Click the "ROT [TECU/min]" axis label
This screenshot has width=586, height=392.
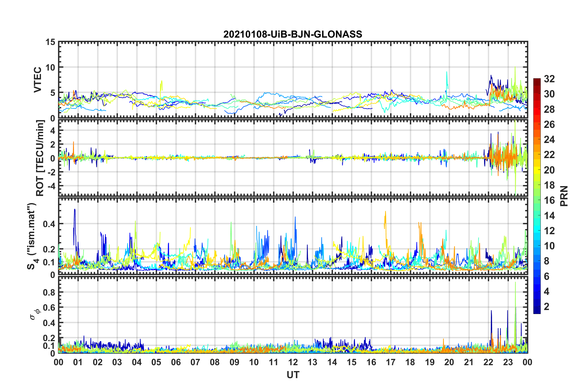point(40,158)
